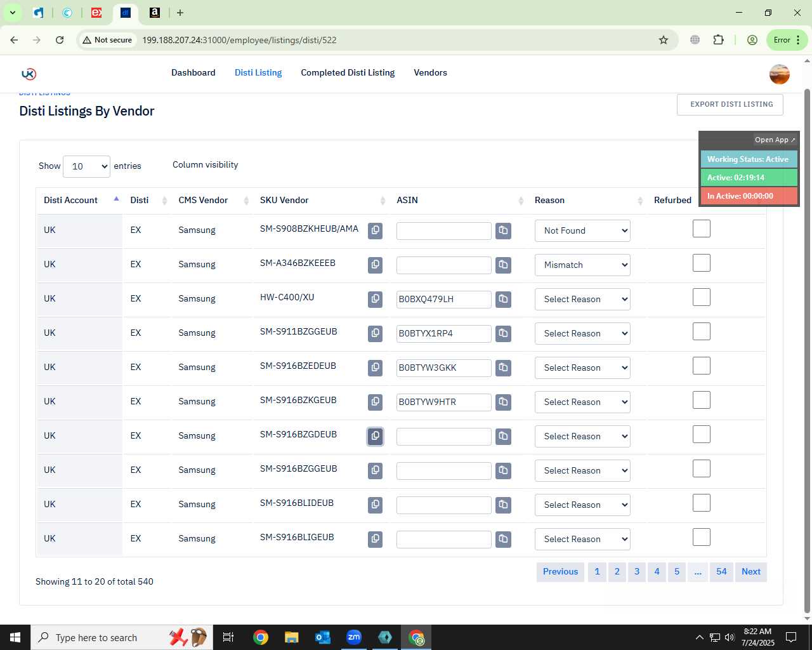Check Refurbed box for SM-S916BZGDEUB
This screenshot has height=650, width=812.
click(x=702, y=434)
